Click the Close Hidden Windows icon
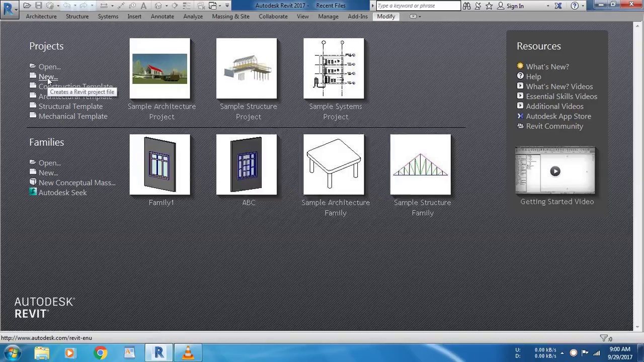 [x=201, y=6]
